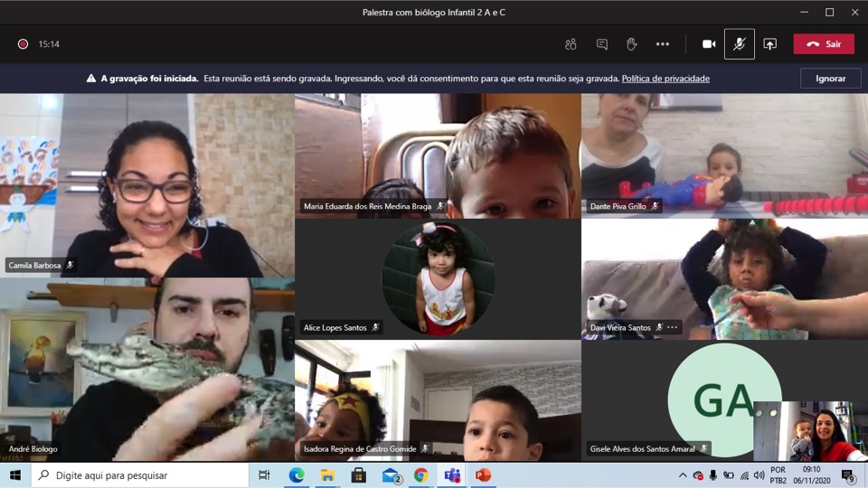Viewport: 868px width, 488px height.
Task: Open Google Chrome from the taskbar
Action: (421, 475)
